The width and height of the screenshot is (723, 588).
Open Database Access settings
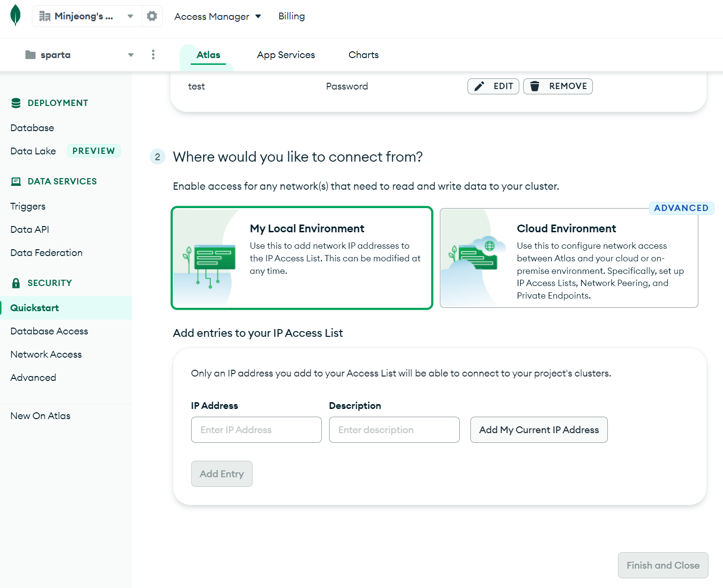tap(49, 331)
